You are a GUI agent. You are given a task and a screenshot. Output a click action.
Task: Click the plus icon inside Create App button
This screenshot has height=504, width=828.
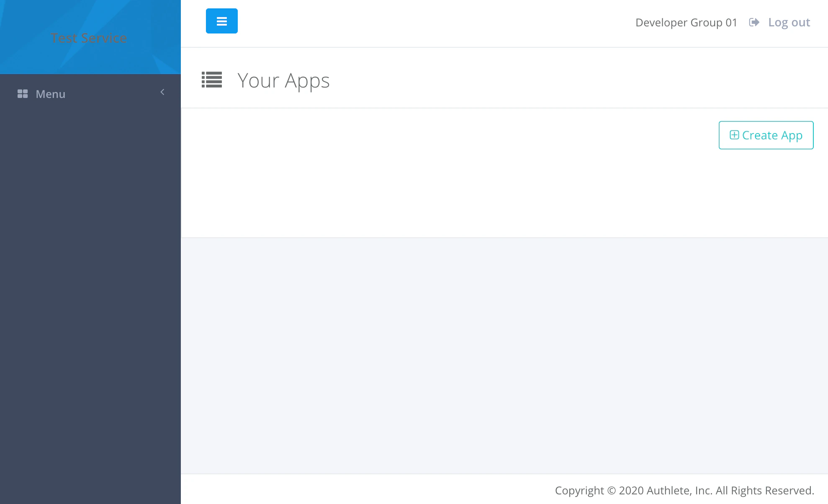coord(735,135)
